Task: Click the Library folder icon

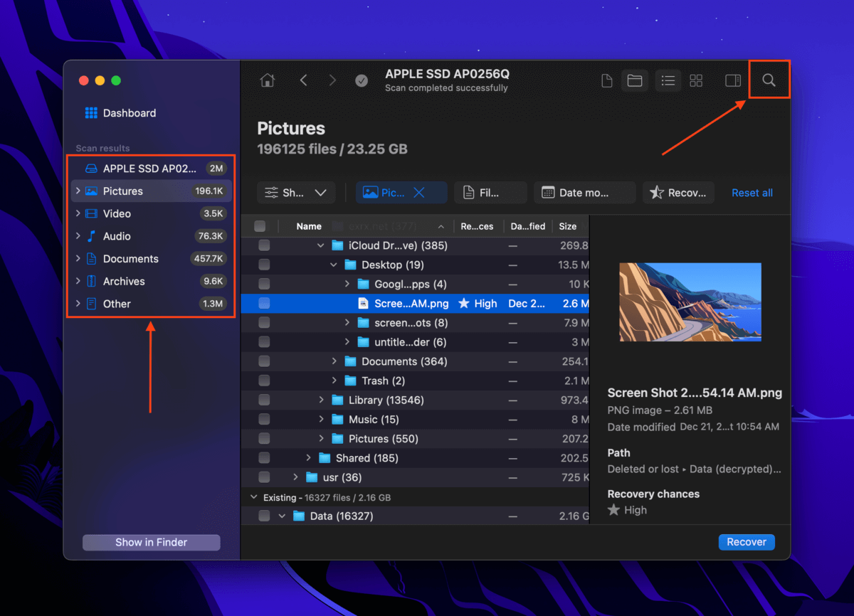Action: 337,400
